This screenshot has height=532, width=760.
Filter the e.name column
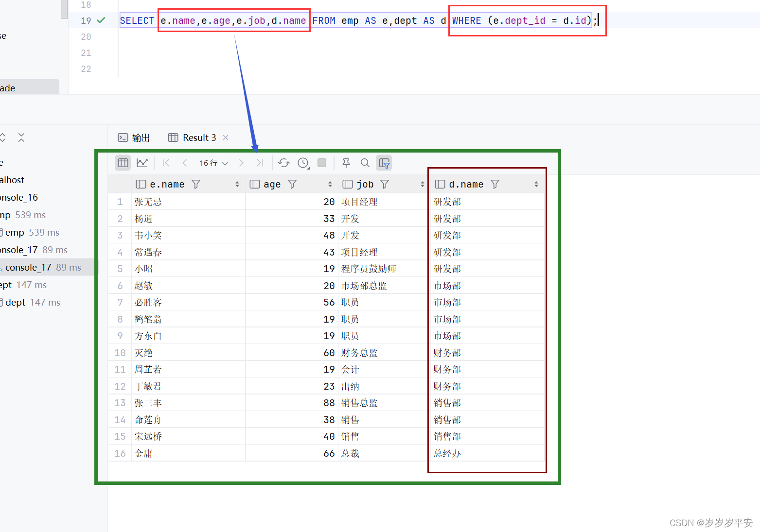(196, 184)
